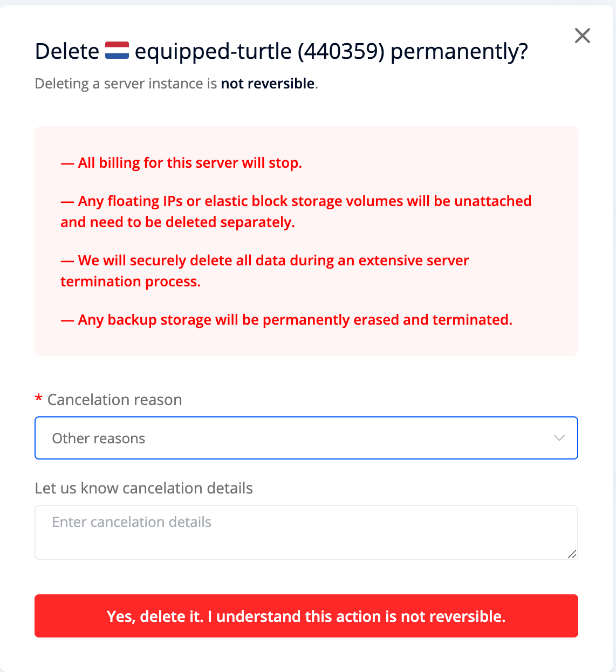Confirm with Yes, delete it button
This screenshot has width=616, height=672.
click(306, 616)
